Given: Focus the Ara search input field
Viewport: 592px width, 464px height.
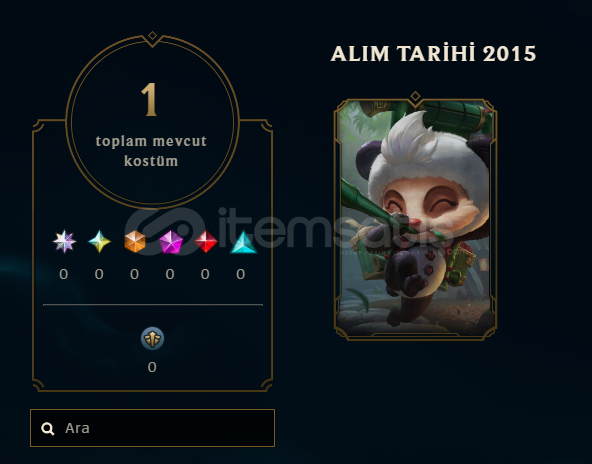Looking at the screenshot, I should (x=153, y=428).
